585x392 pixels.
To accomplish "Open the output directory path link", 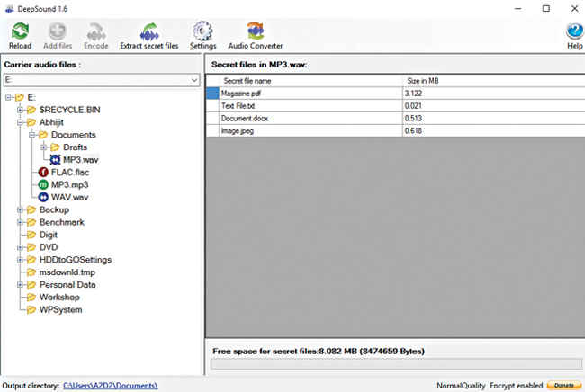I will (111, 386).
